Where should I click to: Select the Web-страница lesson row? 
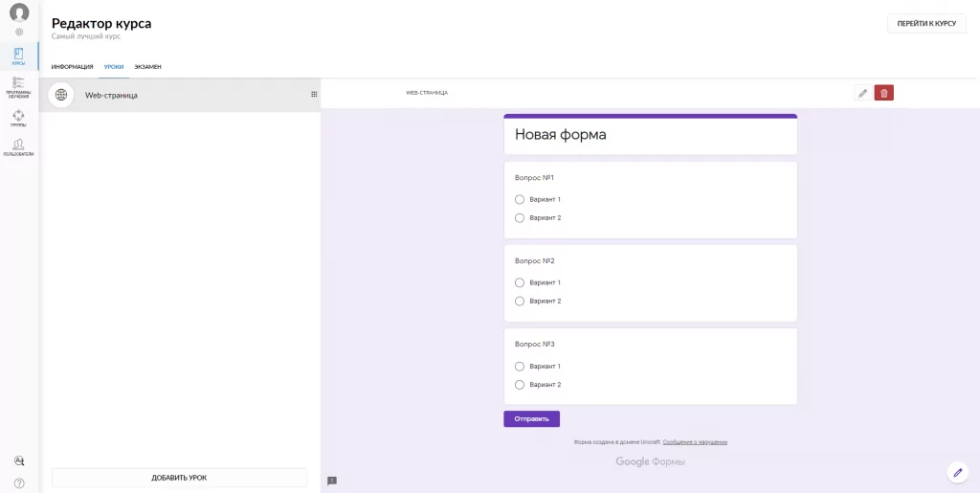[x=180, y=95]
